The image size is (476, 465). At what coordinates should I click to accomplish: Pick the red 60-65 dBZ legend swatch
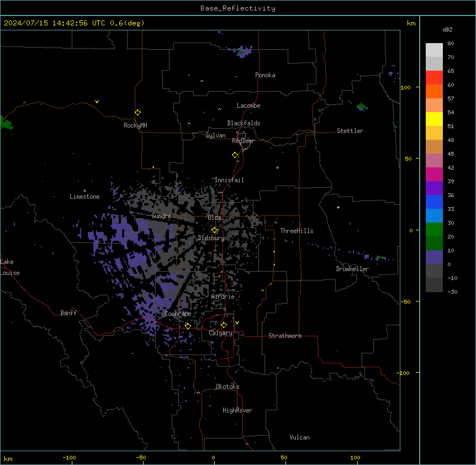[434, 78]
